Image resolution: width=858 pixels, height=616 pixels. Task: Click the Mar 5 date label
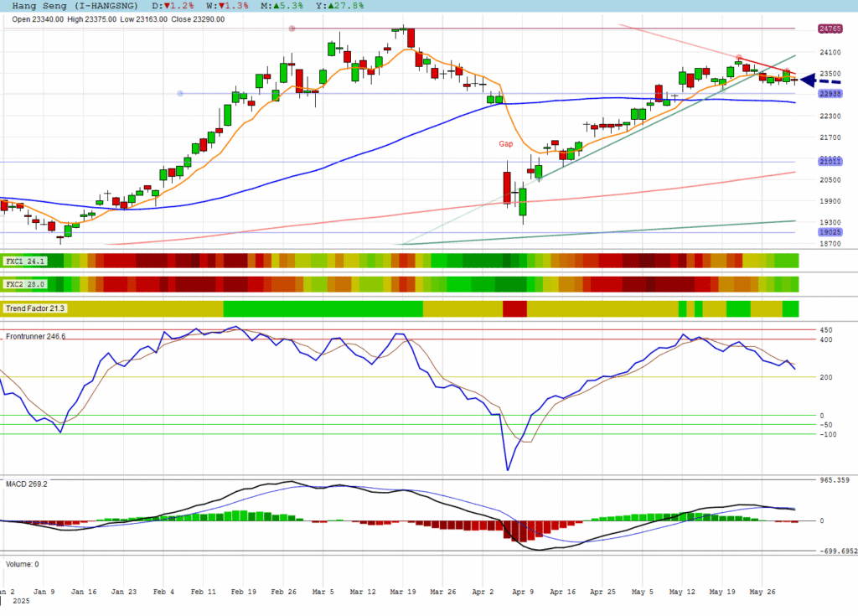click(x=323, y=592)
